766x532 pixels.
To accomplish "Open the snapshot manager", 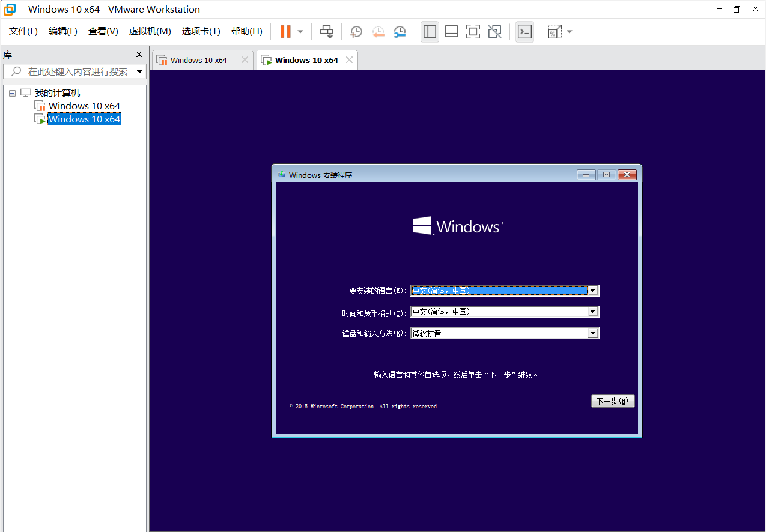I will (400, 32).
